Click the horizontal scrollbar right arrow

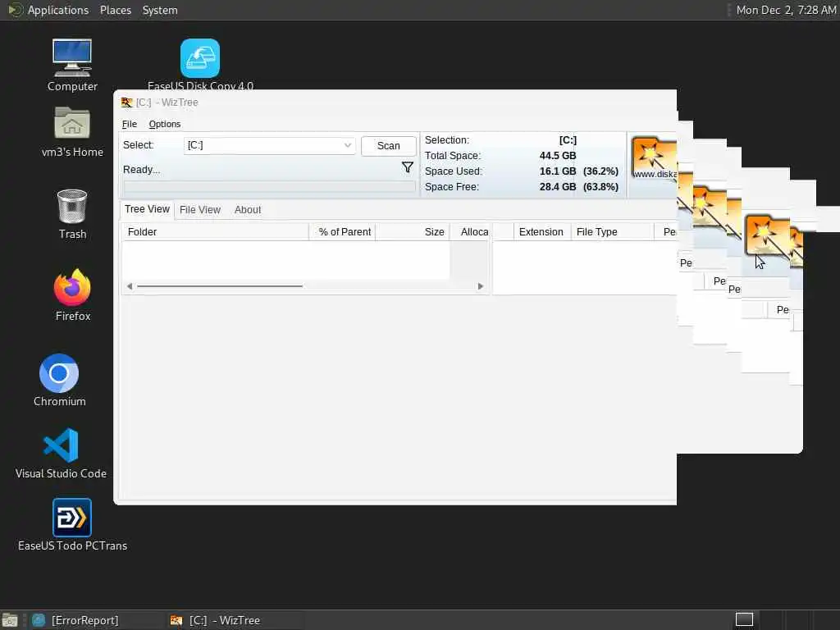coord(481,286)
